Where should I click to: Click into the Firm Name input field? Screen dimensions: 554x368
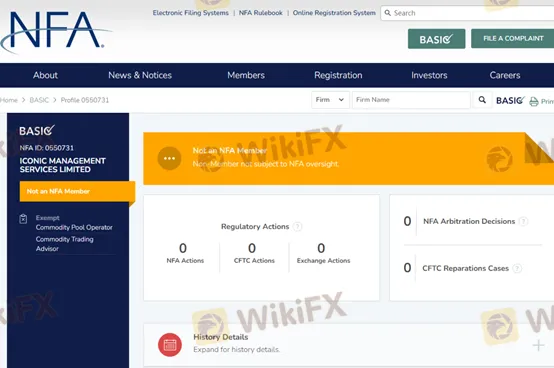411,100
